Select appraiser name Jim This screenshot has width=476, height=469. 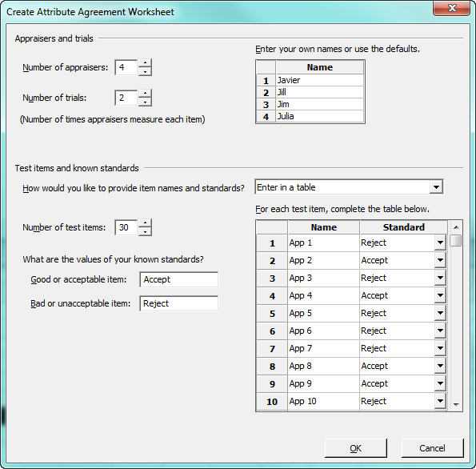[320, 104]
